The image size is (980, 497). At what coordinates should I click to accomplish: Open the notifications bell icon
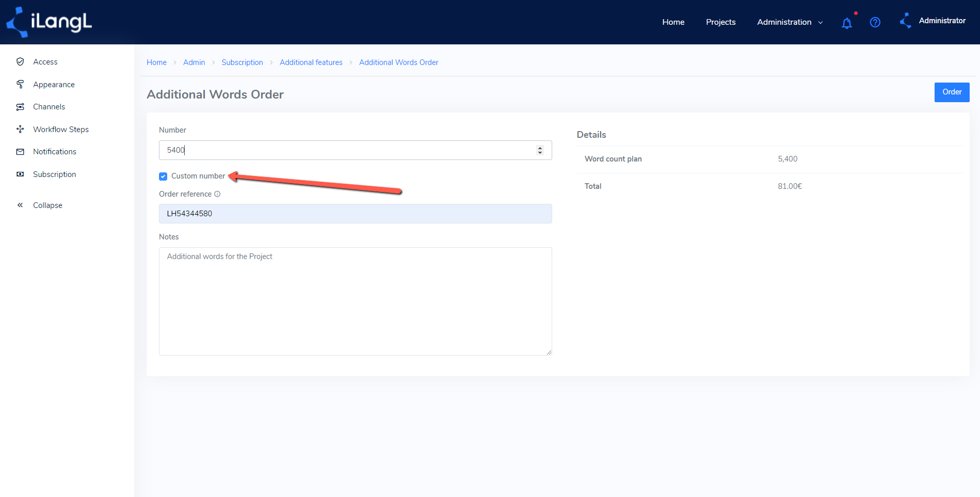click(x=846, y=23)
